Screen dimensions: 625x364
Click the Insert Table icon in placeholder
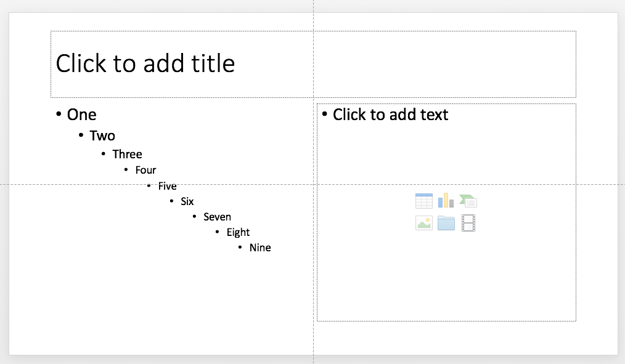(x=424, y=201)
